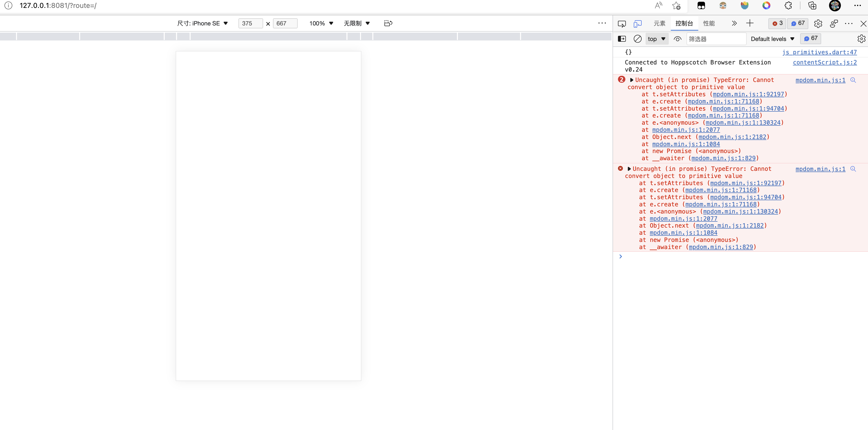
Task: Open DevTools settings gear
Action: point(818,24)
